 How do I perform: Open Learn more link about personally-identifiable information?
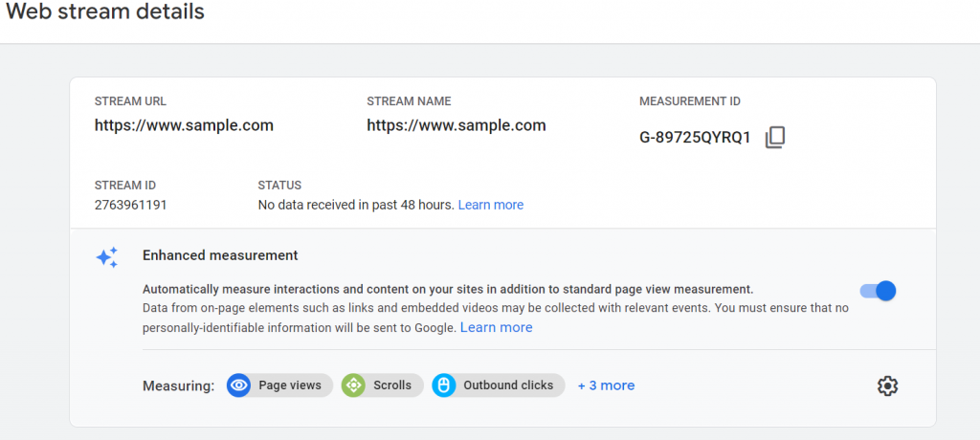[x=497, y=327]
